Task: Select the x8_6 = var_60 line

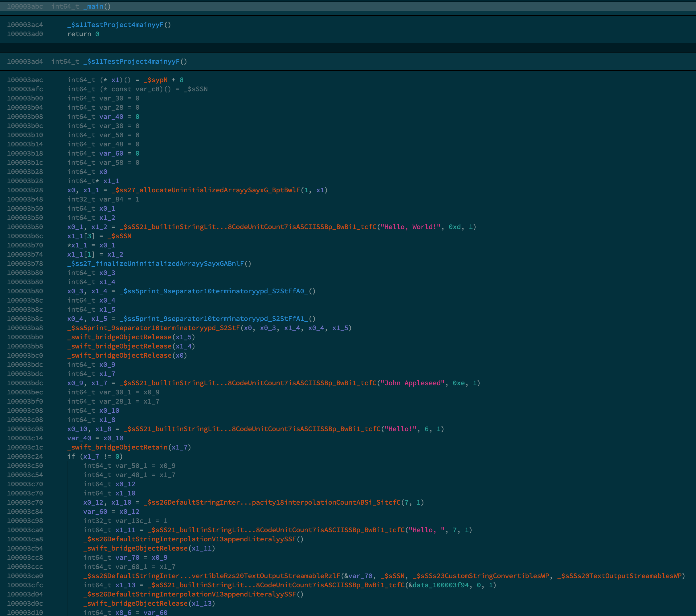Action: (125, 613)
